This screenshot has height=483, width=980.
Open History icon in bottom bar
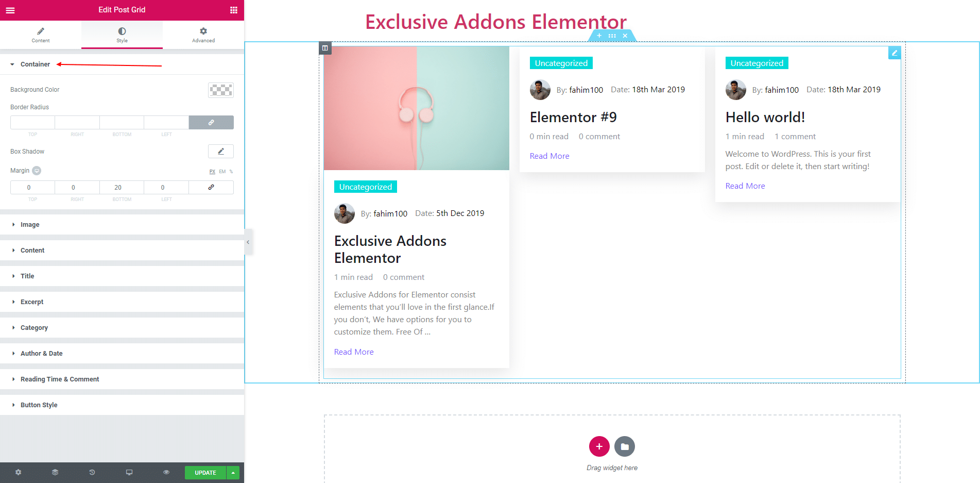[x=92, y=472]
